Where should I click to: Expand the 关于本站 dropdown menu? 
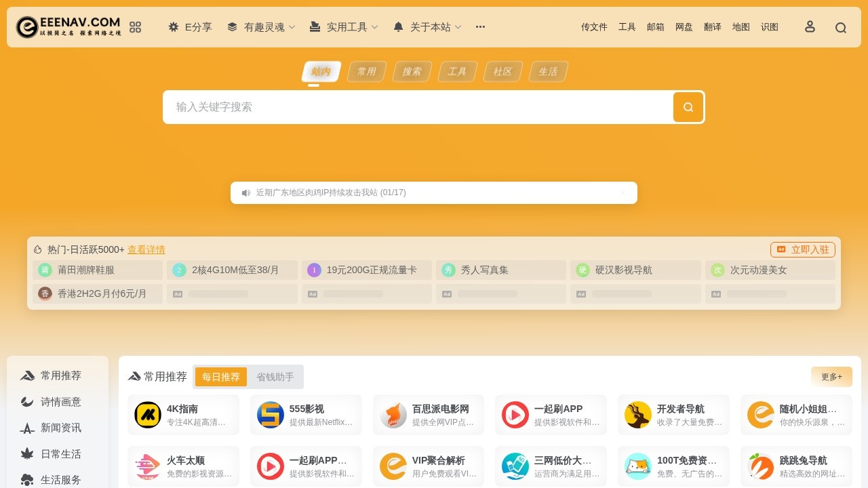[x=427, y=27]
